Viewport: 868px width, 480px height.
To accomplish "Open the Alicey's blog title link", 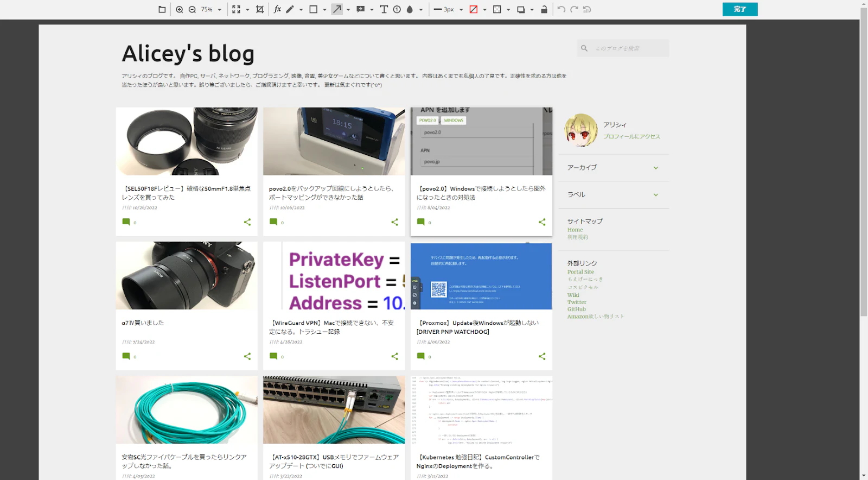I will point(188,54).
